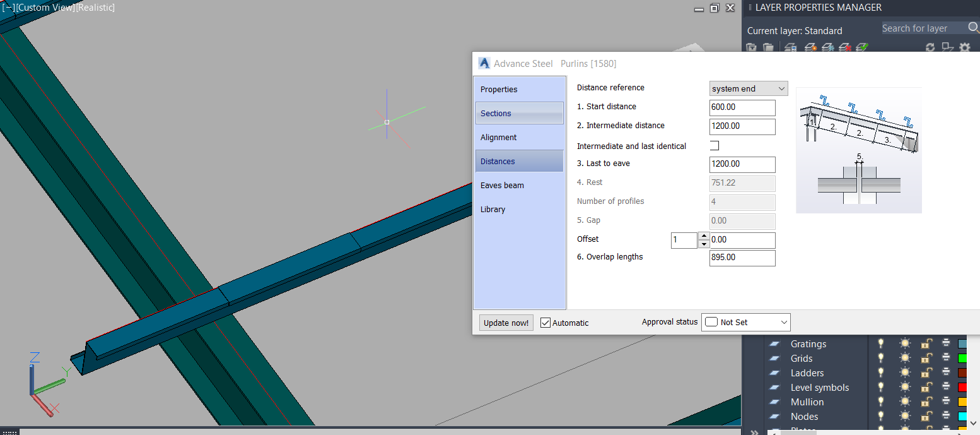Enable Intermediate and last identical option
Viewport: 980px width, 435px height.
tap(715, 146)
